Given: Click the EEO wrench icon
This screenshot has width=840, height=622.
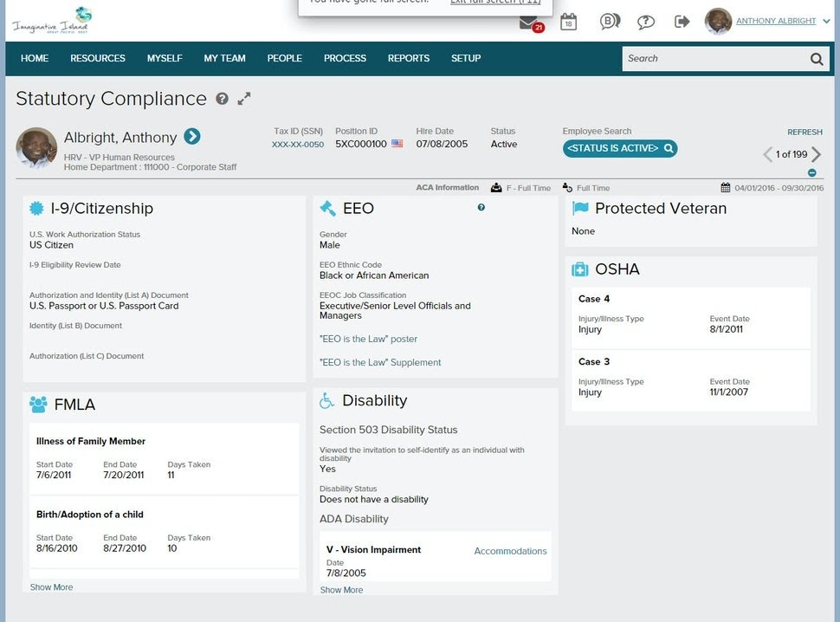Looking at the screenshot, I should point(327,207).
